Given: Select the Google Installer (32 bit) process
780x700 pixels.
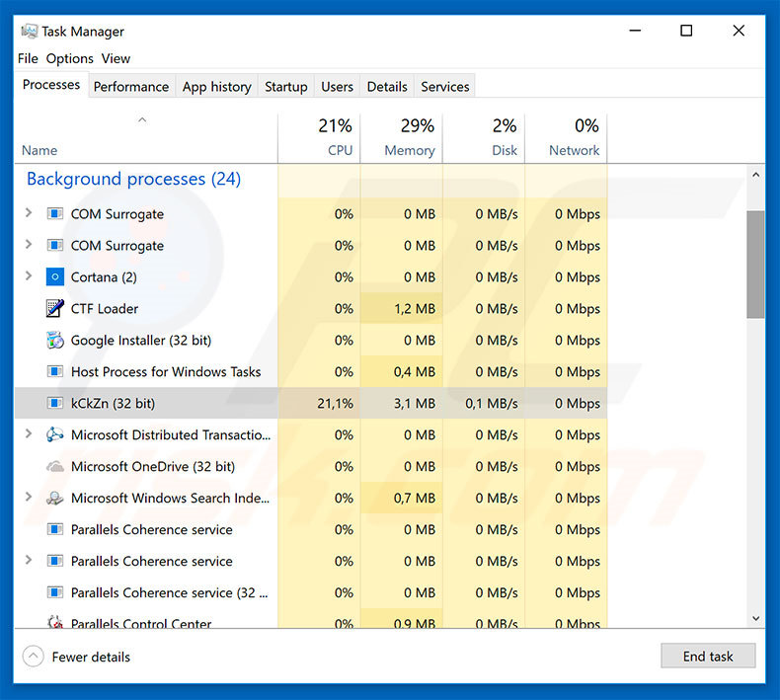Looking at the screenshot, I should point(311,341).
